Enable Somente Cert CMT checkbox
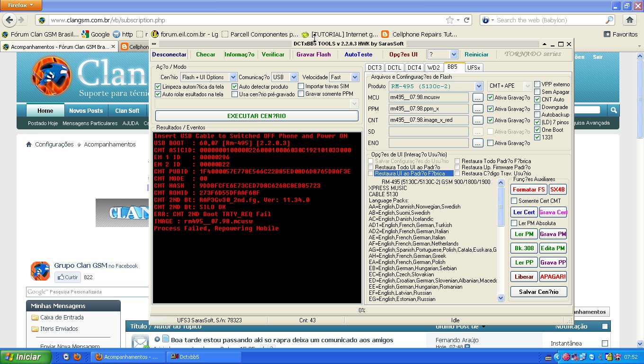Screen dimensions: 644x364 [514, 201]
